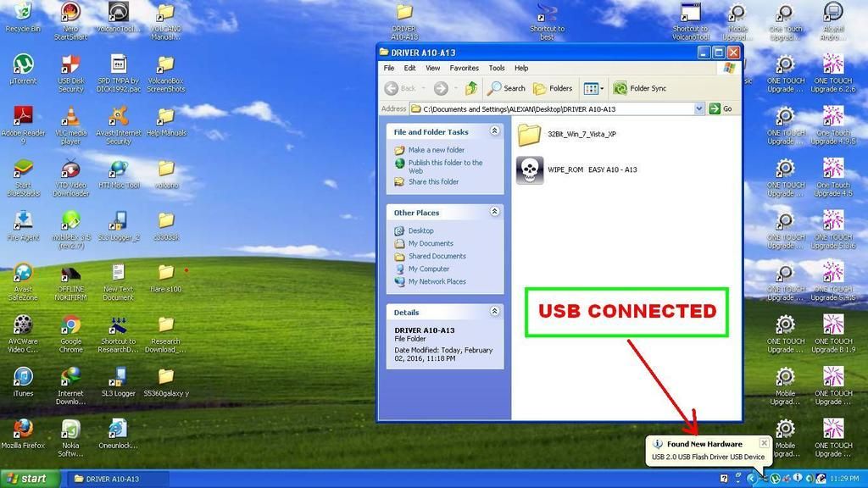Open the Favorites menu
868x488 pixels.
464,68
